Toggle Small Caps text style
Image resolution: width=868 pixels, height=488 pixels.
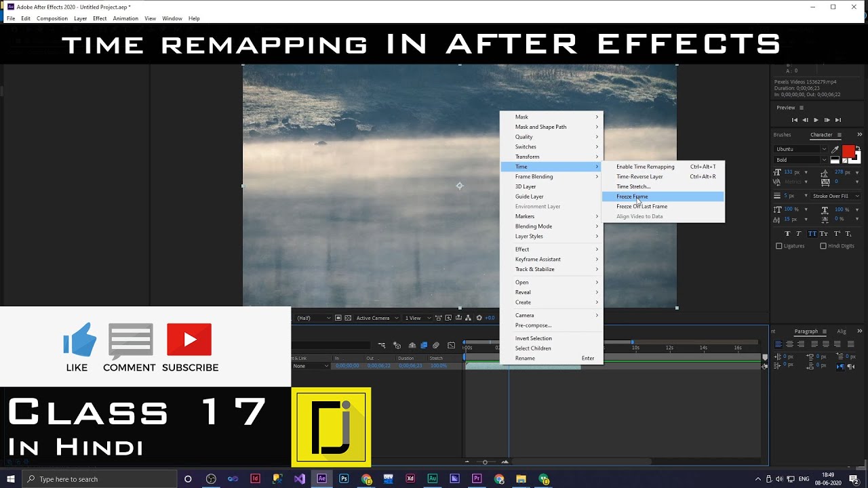tap(823, 234)
